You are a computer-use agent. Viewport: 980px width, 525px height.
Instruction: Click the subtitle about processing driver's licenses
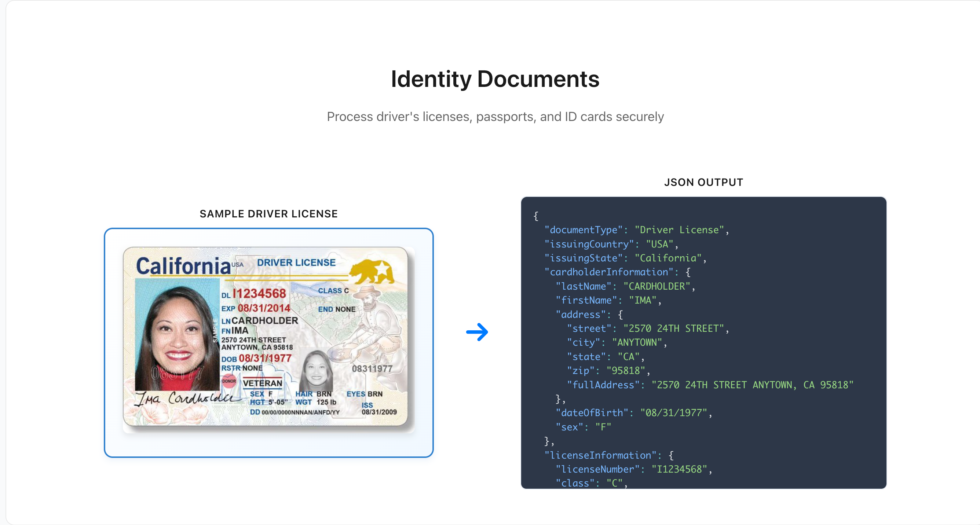tap(495, 117)
